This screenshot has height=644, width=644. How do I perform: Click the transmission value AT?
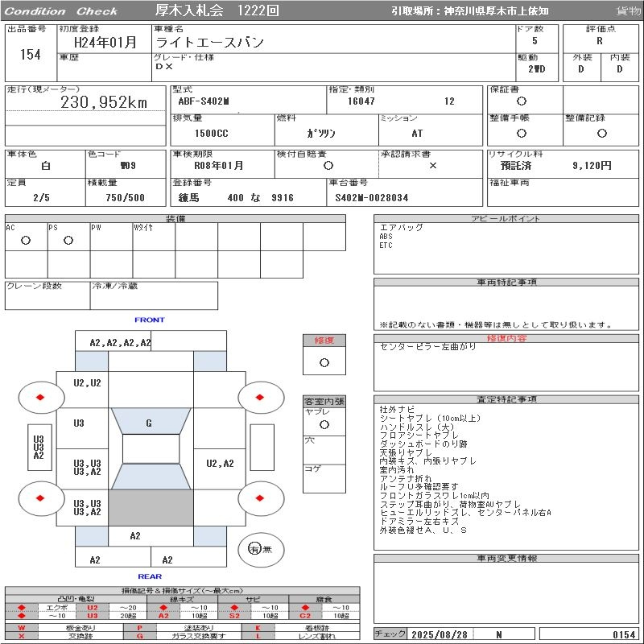(x=417, y=133)
